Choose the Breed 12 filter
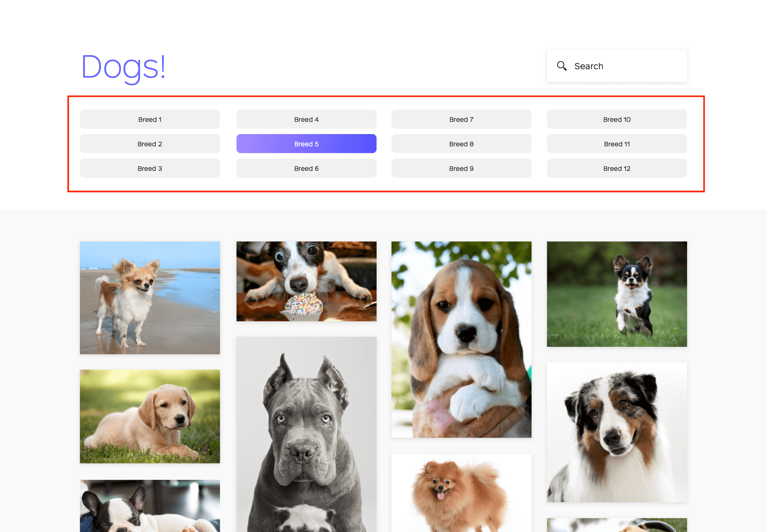 (x=616, y=168)
